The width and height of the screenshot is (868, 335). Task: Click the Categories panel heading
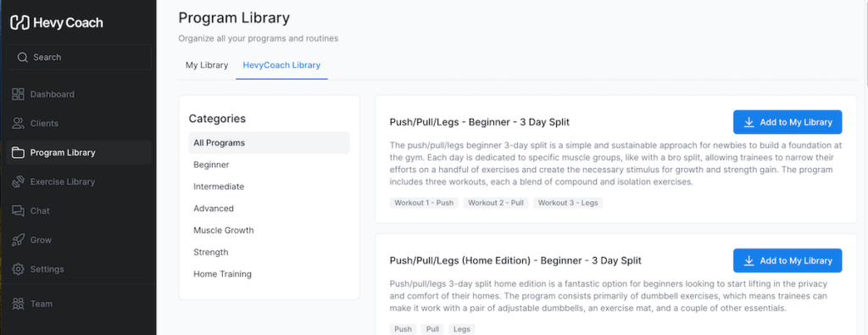coord(217,119)
